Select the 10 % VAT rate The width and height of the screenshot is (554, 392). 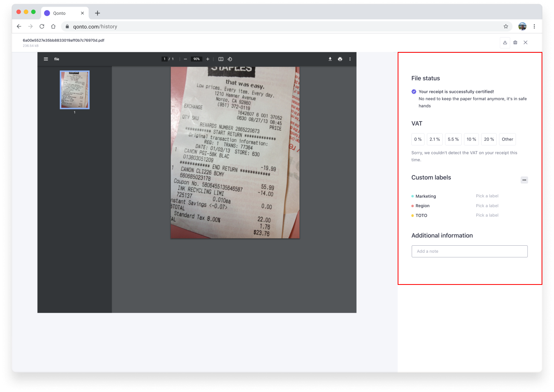pos(471,139)
